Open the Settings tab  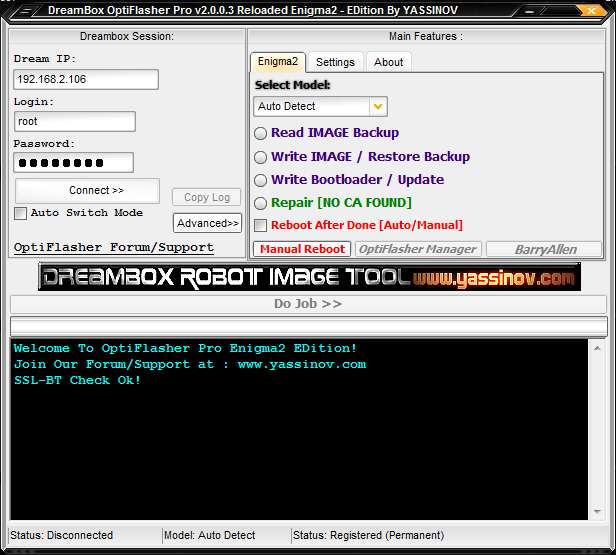[x=335, y=62]
